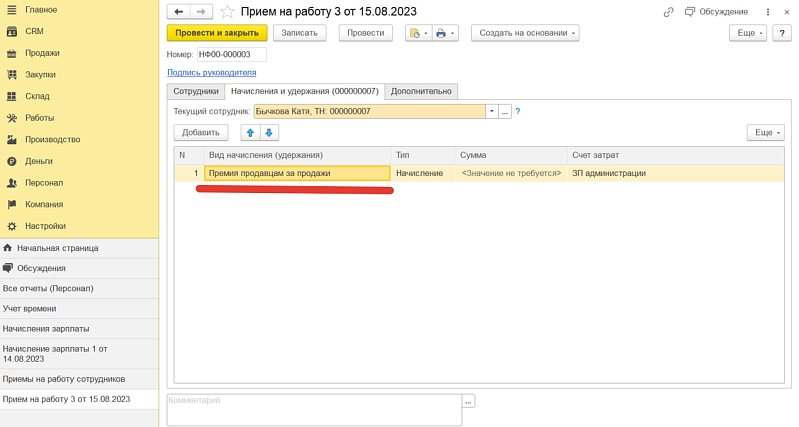799x427 pixels.
Task: Open the CRM section in sidebar
Action: coord(34,31)
